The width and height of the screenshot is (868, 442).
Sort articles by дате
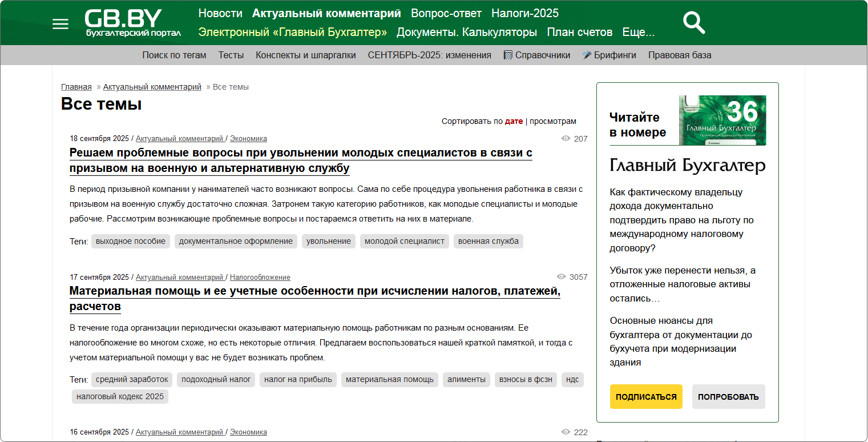(x=514, y=121)
